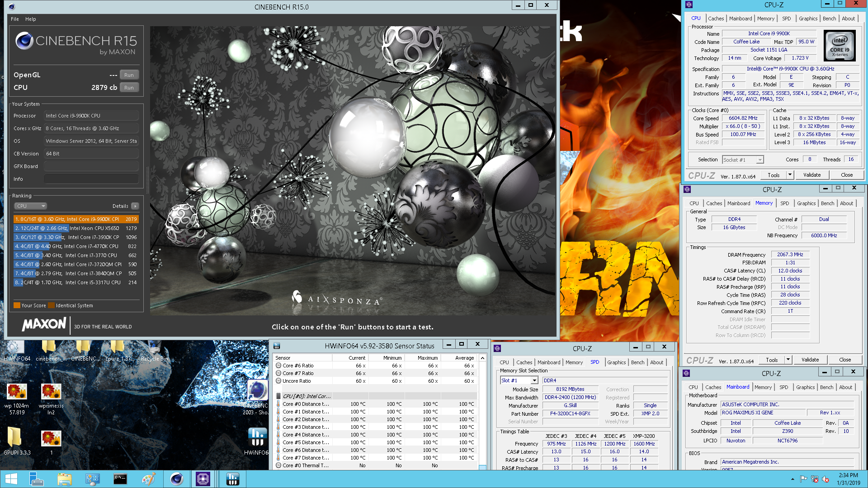Click the network tray icon
Image resolution: width=868 pixels, height=488 pixels.
coord(815,479)
